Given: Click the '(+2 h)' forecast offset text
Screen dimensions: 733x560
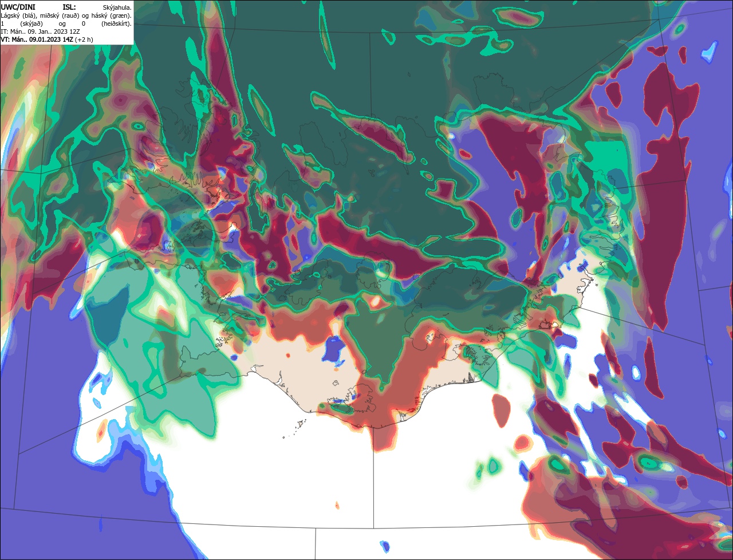Looking at the screenshot, I should (84, 40).
